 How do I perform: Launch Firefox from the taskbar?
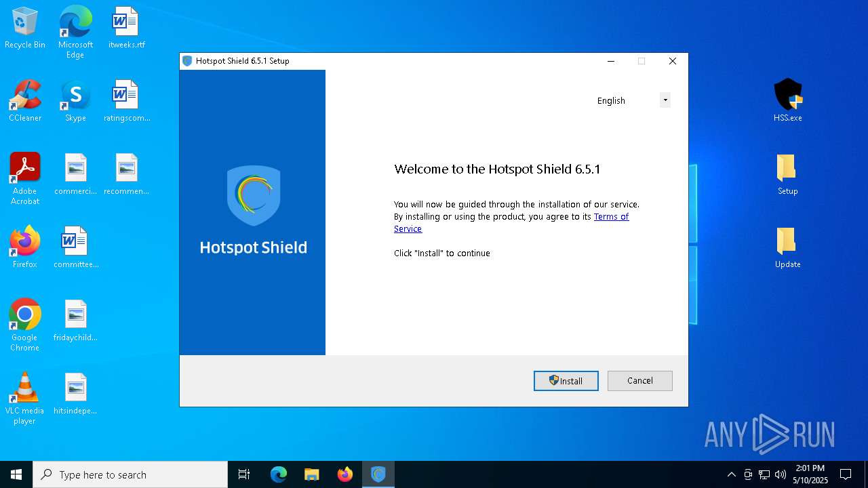point(345,474)
